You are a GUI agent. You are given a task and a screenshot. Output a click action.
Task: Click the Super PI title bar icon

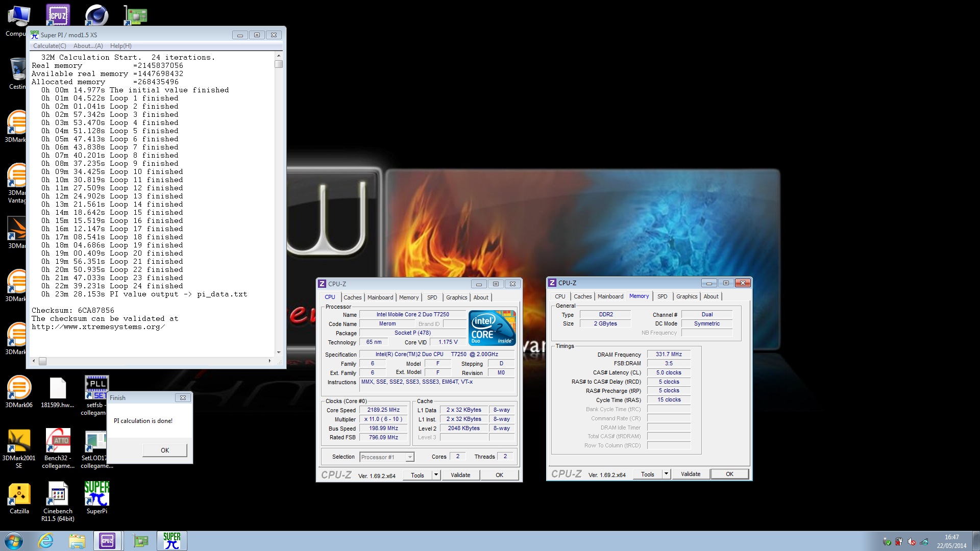(x=35, y=35)
